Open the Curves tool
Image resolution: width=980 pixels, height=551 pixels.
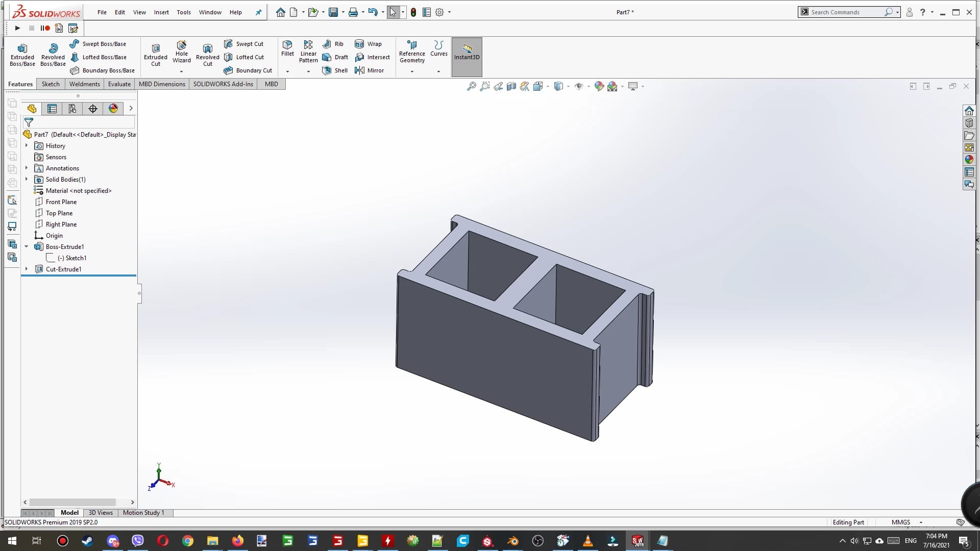click(x=438, y=49)
